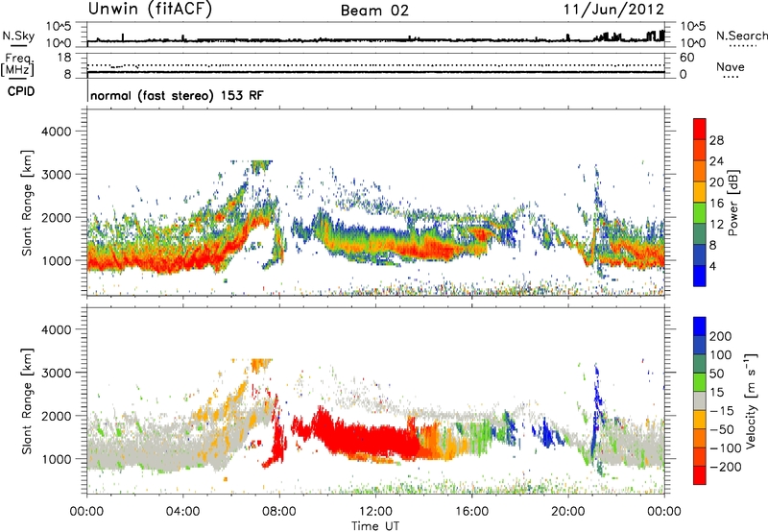Click the "60" Nave scale value
The width and height of the screenshot is (768, 532).
[686, 58]
